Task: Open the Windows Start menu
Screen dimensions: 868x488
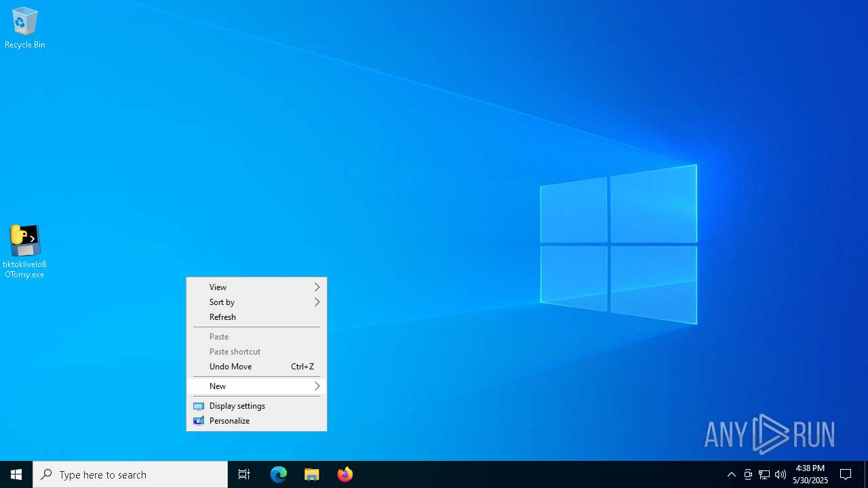Action: (x=16, y=474)
